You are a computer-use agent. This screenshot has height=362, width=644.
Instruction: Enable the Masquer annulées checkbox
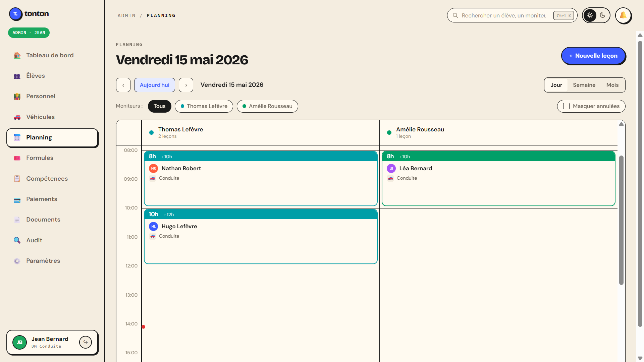(566, 106)
